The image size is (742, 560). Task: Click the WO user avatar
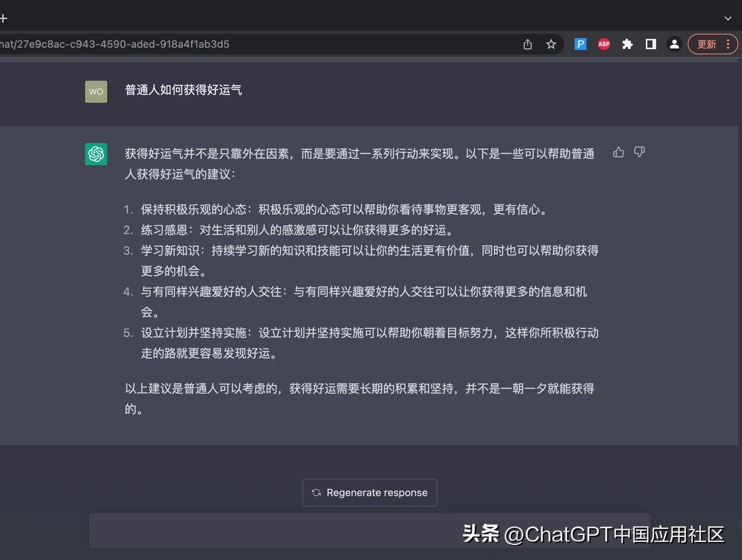point(96,91)
